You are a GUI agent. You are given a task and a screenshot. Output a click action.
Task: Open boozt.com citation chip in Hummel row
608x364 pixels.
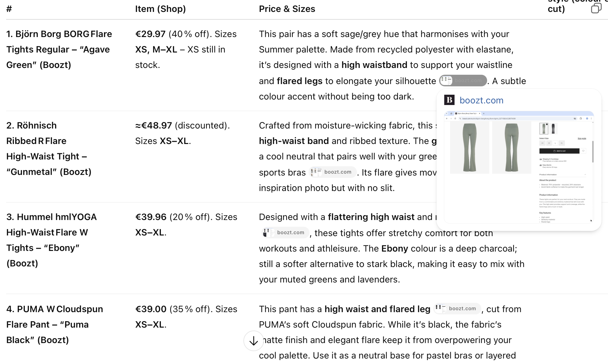tap(286, 233)
